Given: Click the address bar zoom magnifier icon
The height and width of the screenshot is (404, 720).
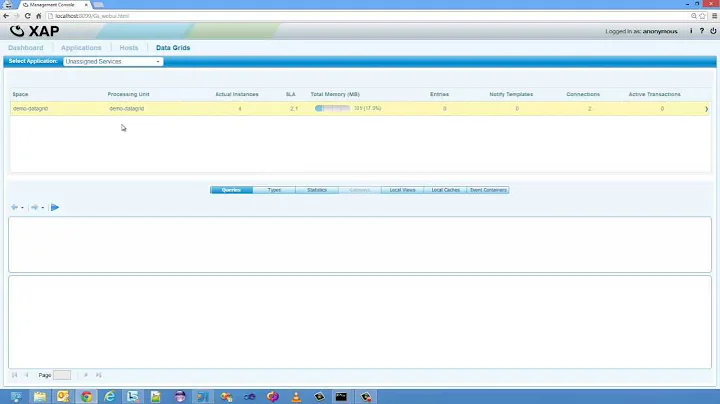Looking at the screenshot, I should pyautogui.click(x=694, y=16).
